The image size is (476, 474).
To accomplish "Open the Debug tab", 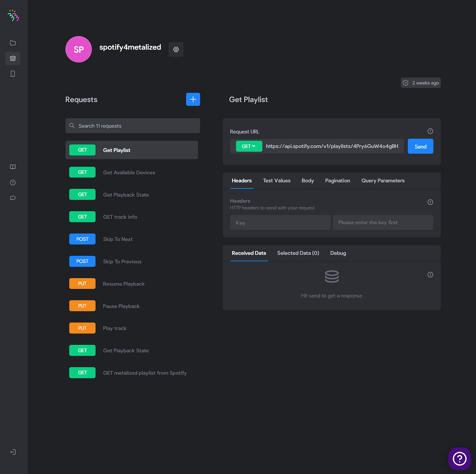I will (x=338, y=253).
